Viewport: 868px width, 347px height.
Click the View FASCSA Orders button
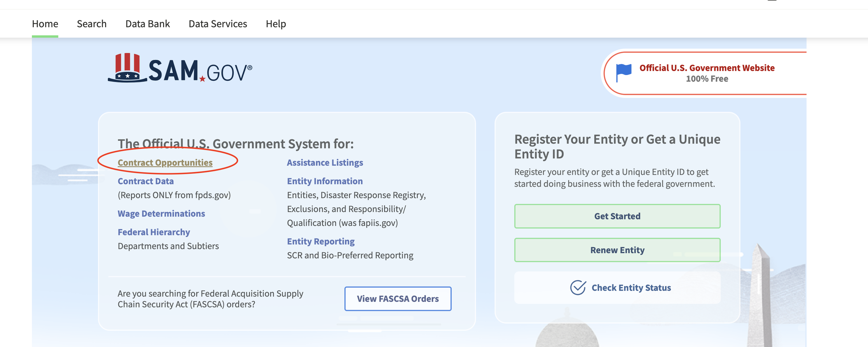398,299
